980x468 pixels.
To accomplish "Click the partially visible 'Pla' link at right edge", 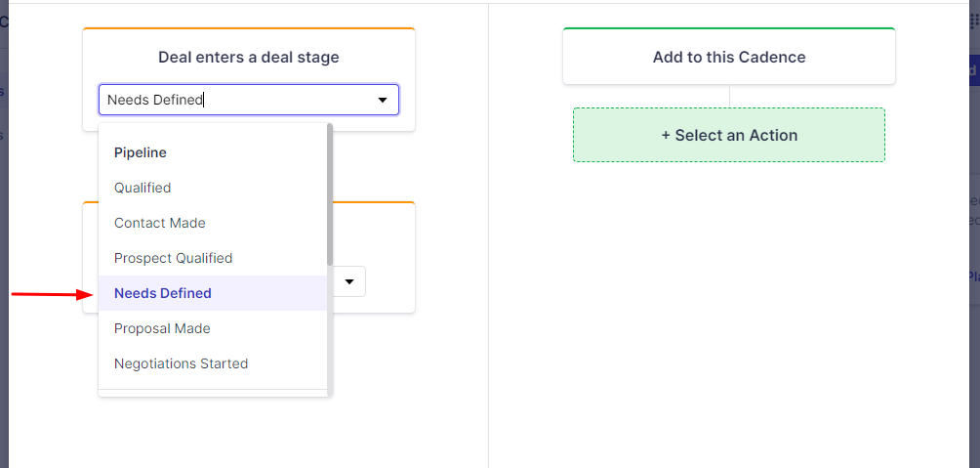I will pyautogui.click(x=972, y=276).
